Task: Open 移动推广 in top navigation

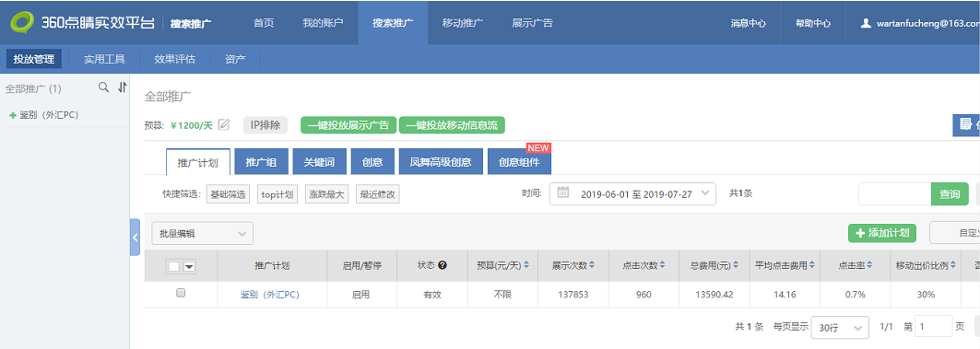Action: pyautogui.click(x=463, y=23)
